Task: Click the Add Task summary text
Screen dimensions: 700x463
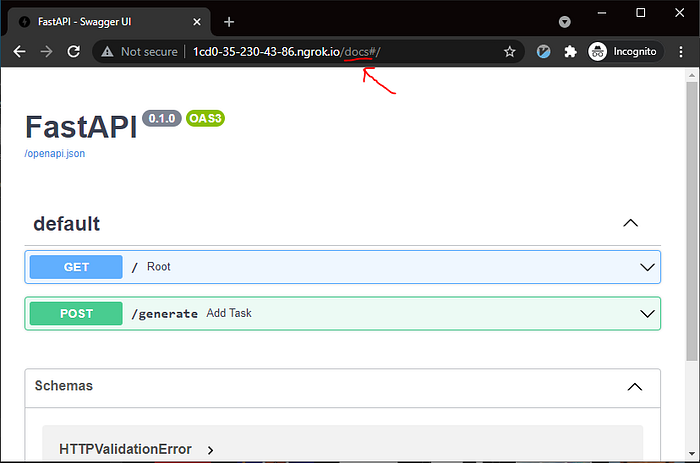Action: [x=229, y=313]
